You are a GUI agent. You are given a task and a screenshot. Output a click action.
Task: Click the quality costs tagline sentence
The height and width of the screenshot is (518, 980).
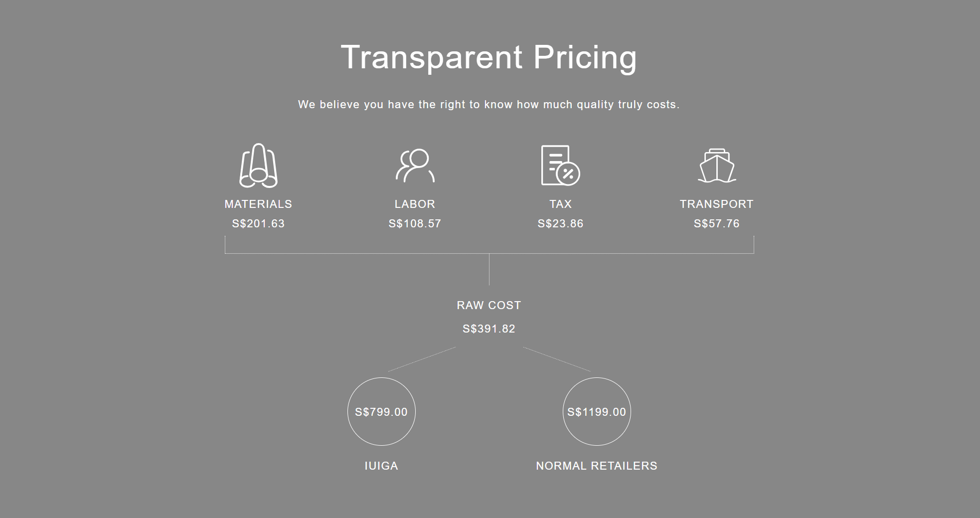tap(489, 105)
